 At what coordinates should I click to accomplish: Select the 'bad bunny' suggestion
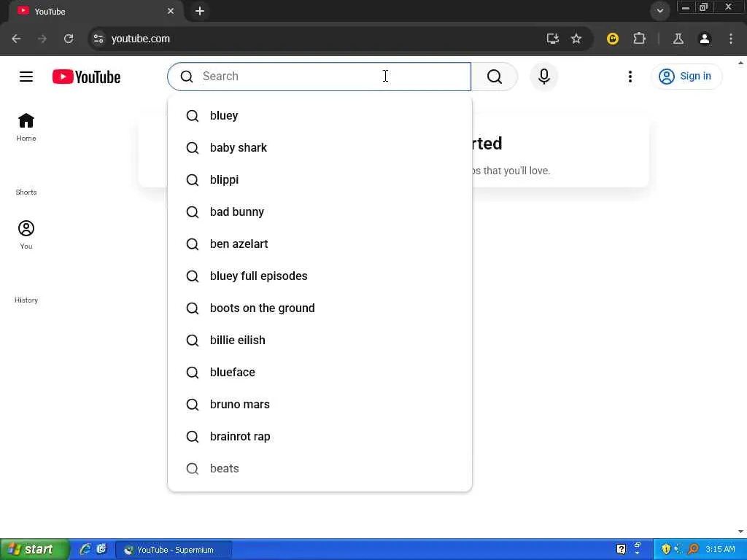tap(320, 212)
